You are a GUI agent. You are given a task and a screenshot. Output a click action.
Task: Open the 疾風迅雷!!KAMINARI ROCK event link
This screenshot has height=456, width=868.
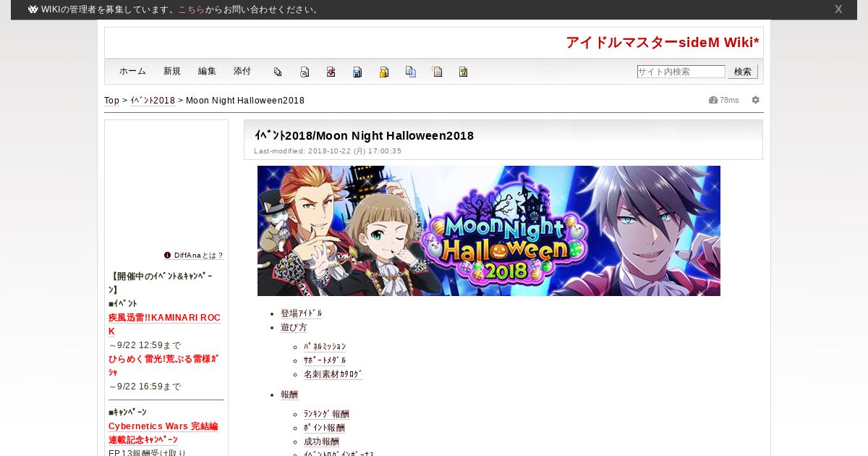pyautogui.click(x=164, y=324)
